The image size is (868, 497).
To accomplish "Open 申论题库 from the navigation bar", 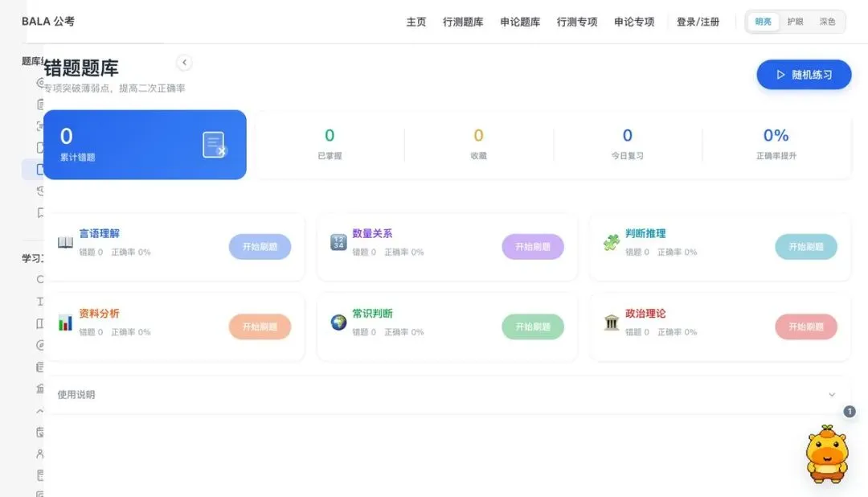I will [520, 22].
